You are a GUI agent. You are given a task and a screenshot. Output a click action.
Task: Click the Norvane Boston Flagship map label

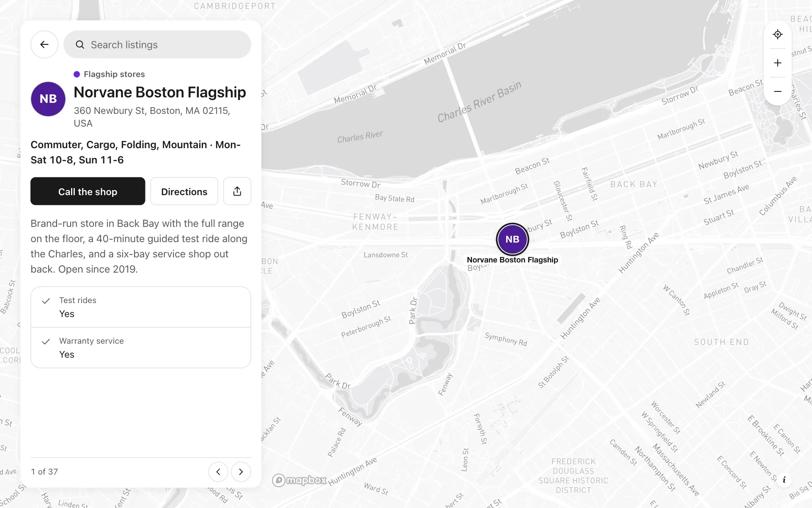(512, 260)
